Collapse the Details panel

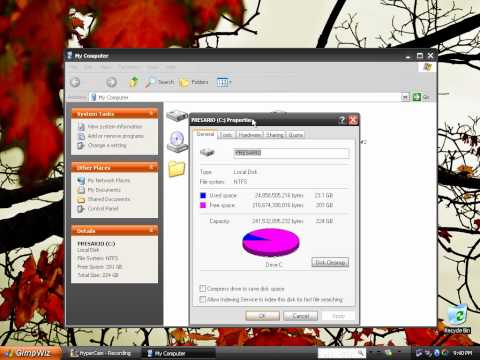[151, 230]
